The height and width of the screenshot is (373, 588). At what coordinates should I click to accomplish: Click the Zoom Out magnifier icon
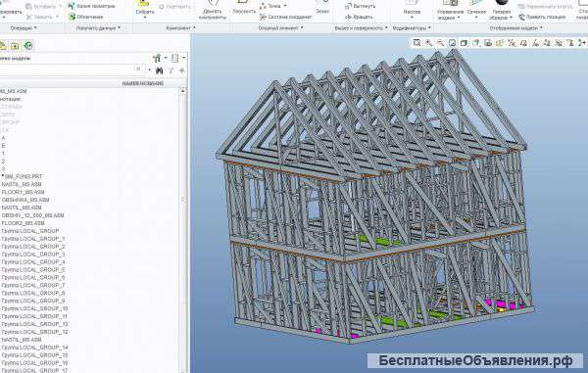440,43
